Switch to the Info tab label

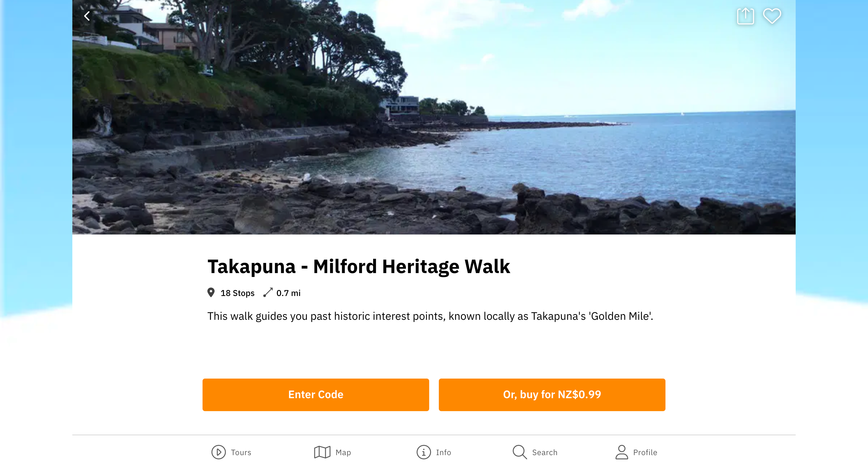pos(443,452)
